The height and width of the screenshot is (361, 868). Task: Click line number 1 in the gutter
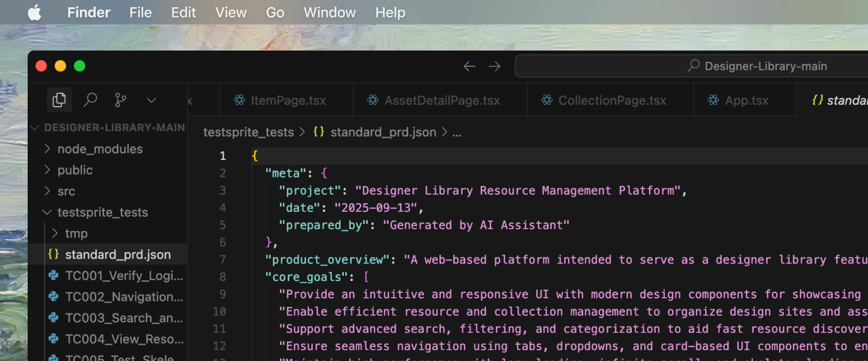tap(222, 156)
